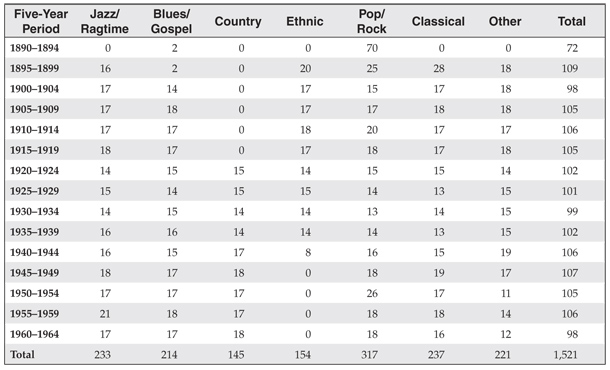The image size is (610, 370).
Task: Select the 1955–1959 row label
Action: click(35, 314)
